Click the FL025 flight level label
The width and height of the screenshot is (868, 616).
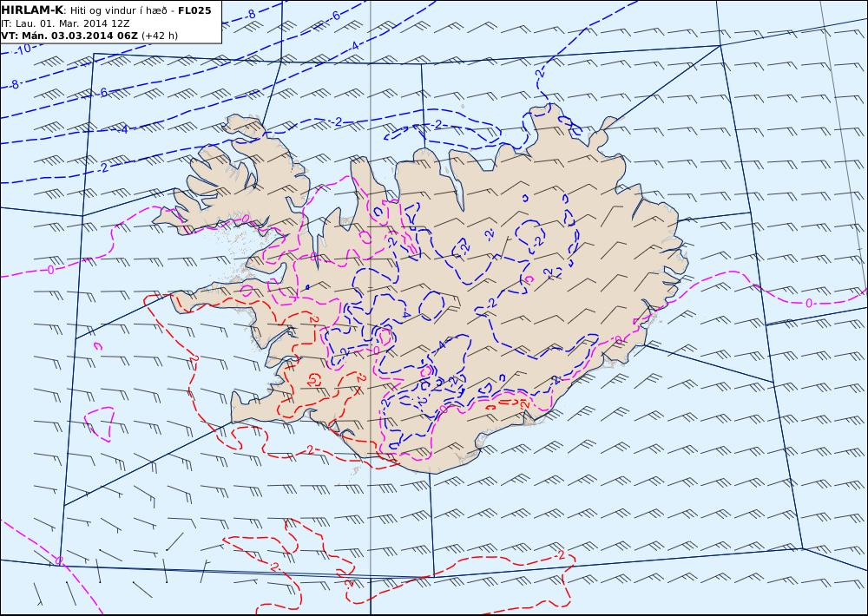(x=194, y=10)
